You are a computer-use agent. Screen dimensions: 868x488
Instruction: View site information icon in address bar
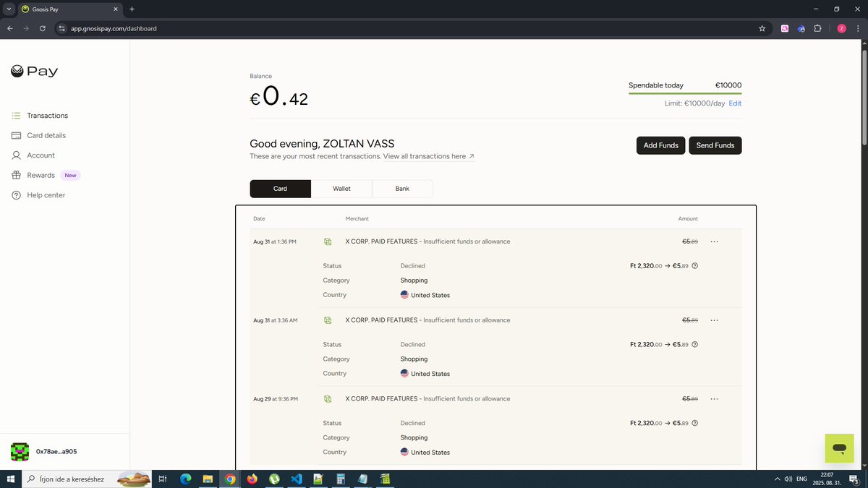[x=62, y=28]
